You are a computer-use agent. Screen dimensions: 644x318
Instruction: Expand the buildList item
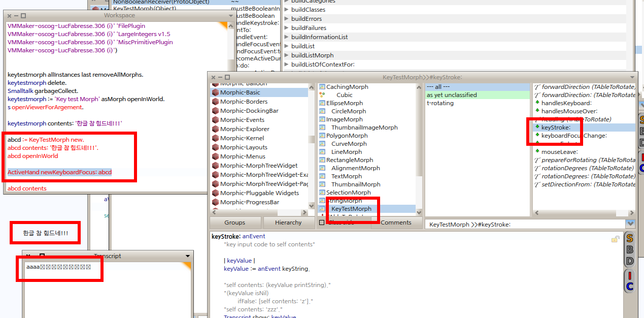pos(286,46)
